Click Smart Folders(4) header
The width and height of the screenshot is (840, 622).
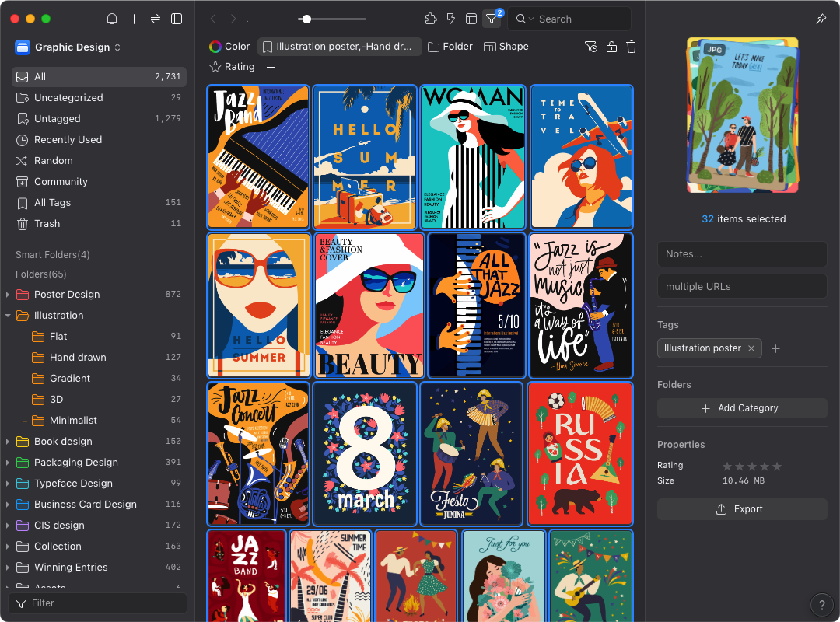(x=52, y=255)
